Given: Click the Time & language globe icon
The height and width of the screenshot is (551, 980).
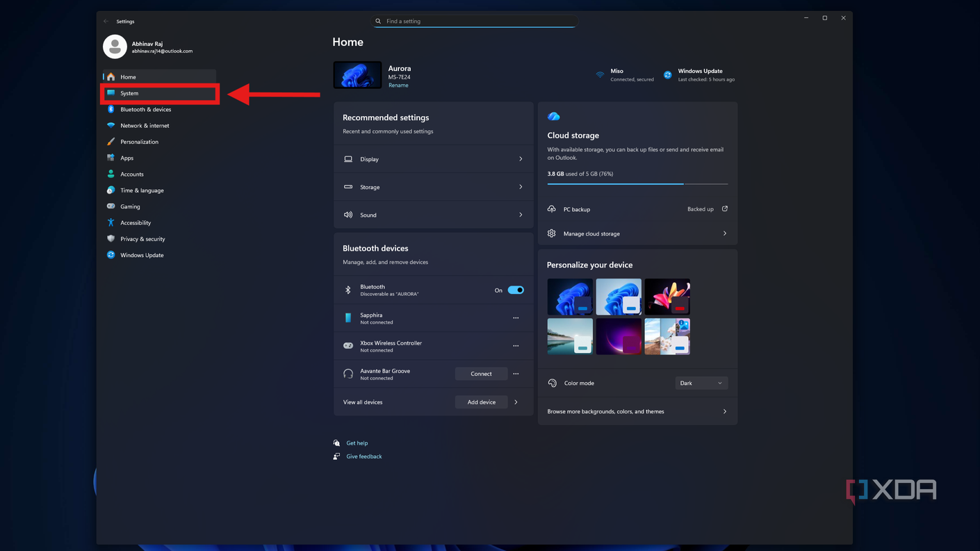Looking at the screenshot, I should pos(111,190).
